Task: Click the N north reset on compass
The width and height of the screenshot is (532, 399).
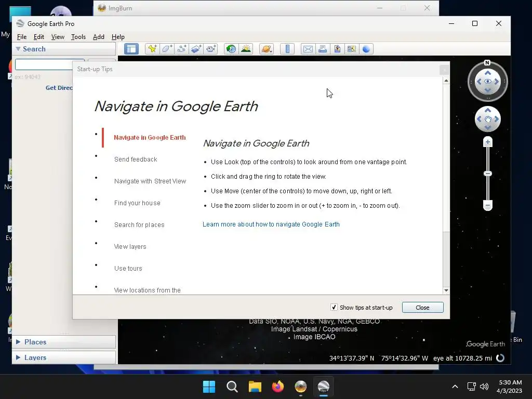Action: click(487, 63)
